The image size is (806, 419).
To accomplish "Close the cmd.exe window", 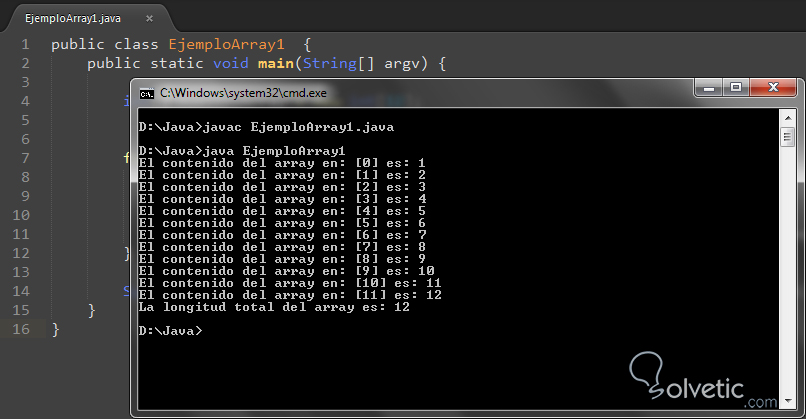I will [x=773, y=87].
